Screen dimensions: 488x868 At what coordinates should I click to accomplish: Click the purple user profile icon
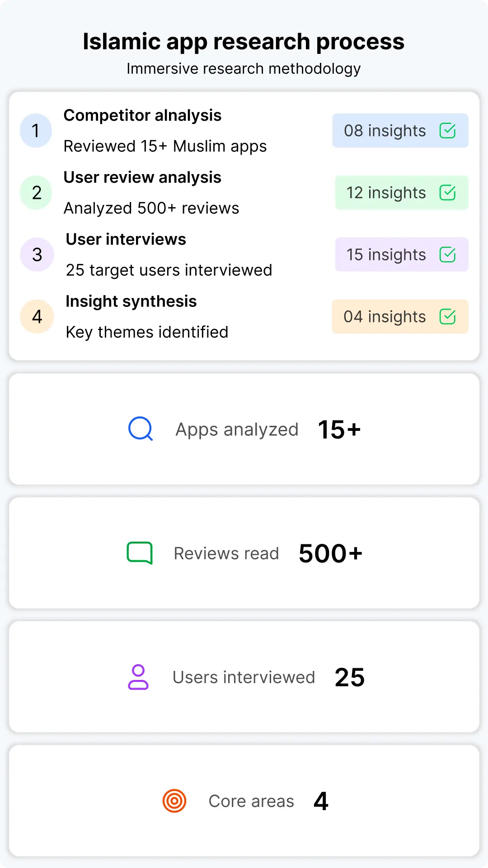(138, 677)
